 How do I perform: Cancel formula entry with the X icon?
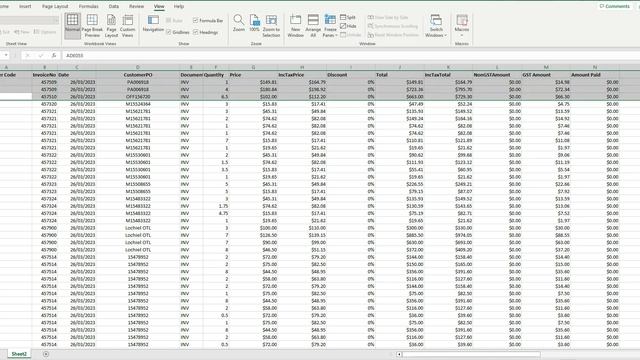[27, 55]
